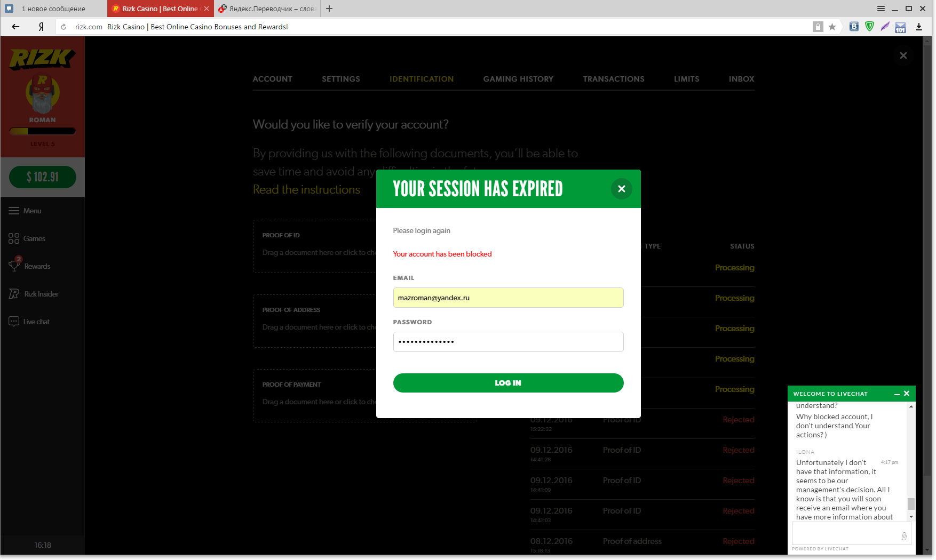Click the Powered by LiveChat label
This screenshot has height=560, width=936.
[820, 549]
